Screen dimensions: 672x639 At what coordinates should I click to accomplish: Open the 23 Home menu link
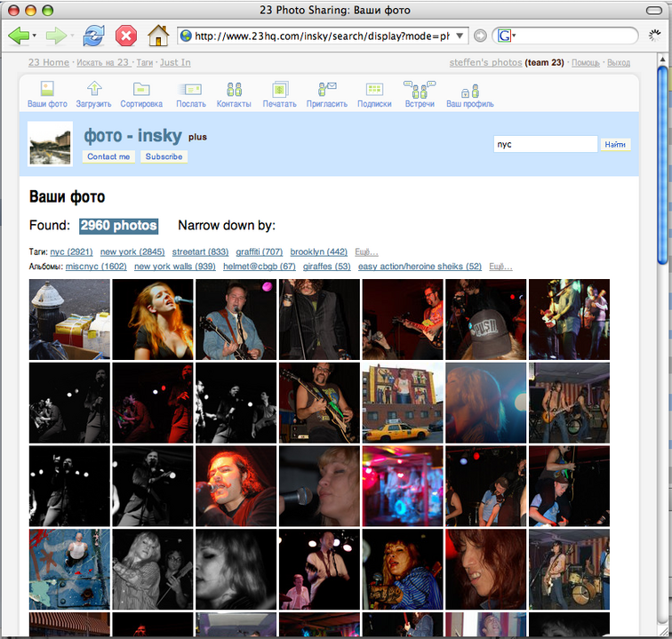coord(48,62)
